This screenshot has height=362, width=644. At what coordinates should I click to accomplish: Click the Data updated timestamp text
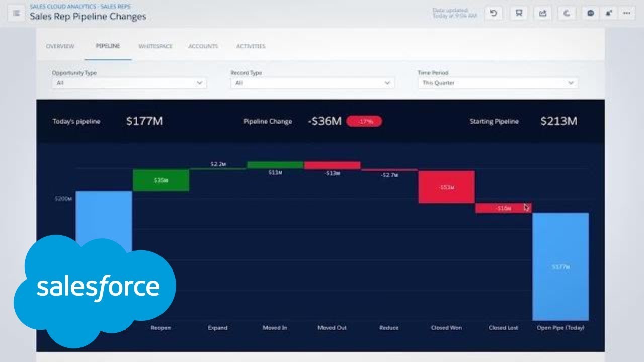tap(454, 14)
